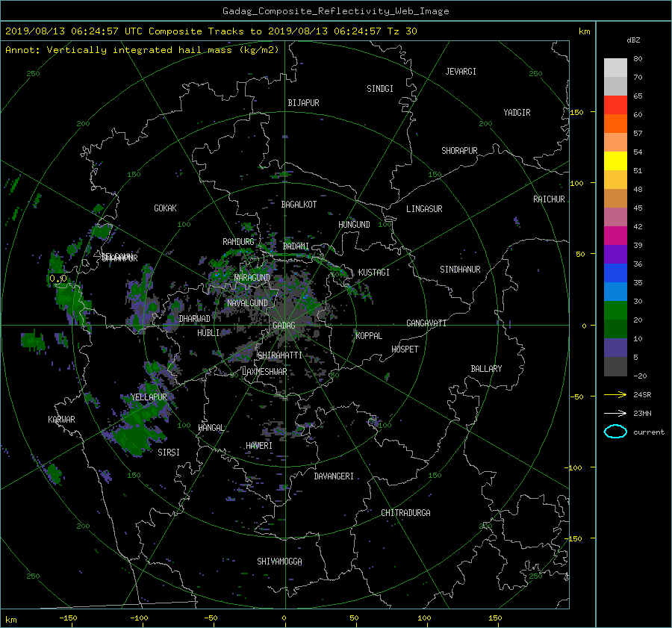The width and height of the screenshot is (672, 628).
Task: Click the HOSPET city label
Action: click(405, 349)
